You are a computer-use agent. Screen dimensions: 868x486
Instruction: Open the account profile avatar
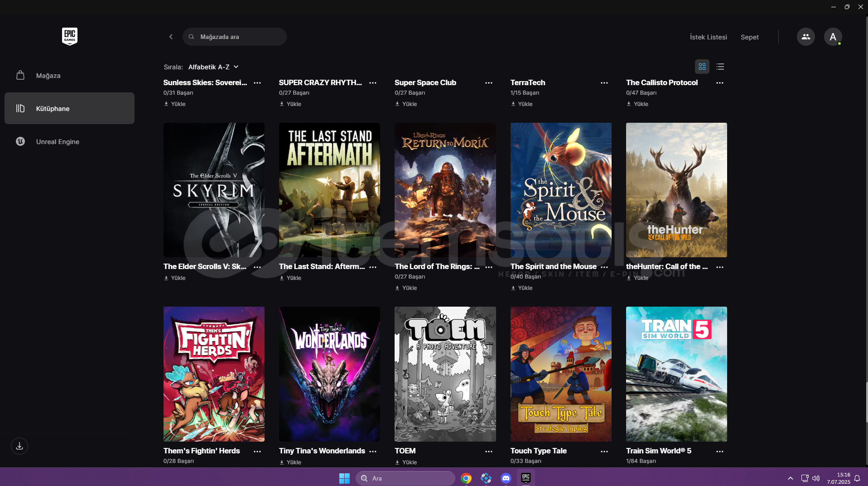(833, 37)
